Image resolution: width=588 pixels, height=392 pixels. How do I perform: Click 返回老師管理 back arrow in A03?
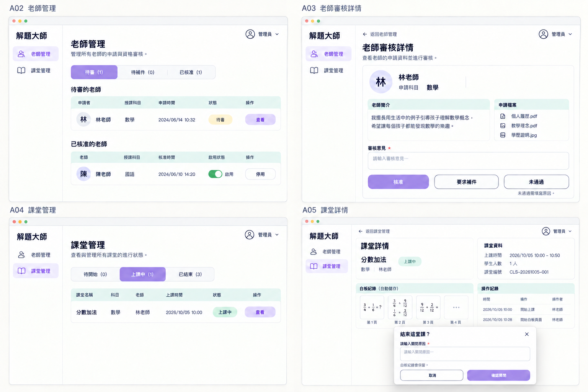point(365,34)
